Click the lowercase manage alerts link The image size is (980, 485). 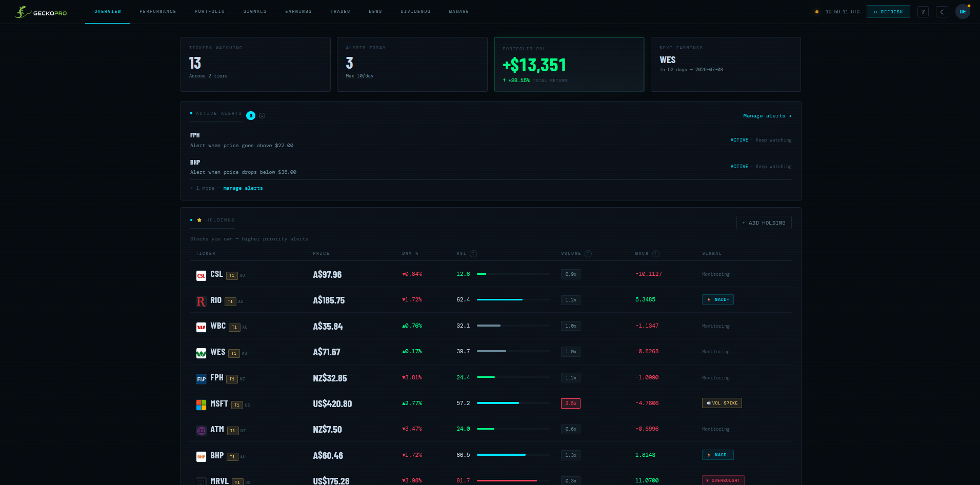pos(243,188)
